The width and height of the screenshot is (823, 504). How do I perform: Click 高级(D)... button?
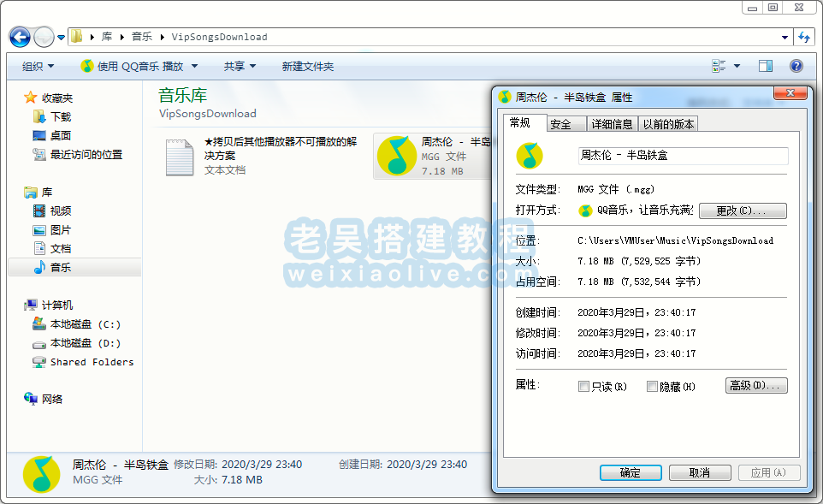pos(756,385)
